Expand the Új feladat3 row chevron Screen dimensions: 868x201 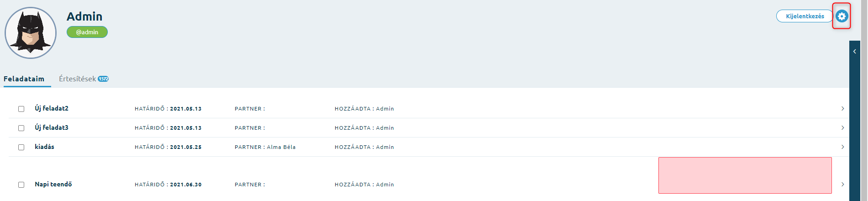842,128
